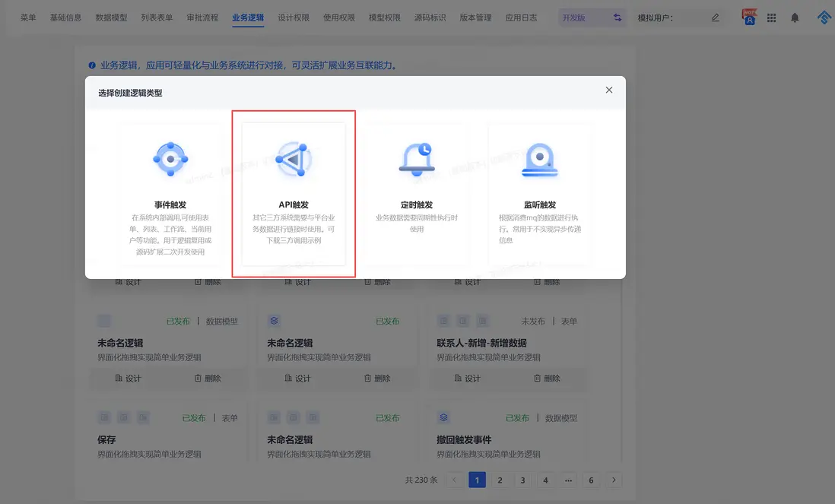Open the 列表表单 tab

point(157,17)
